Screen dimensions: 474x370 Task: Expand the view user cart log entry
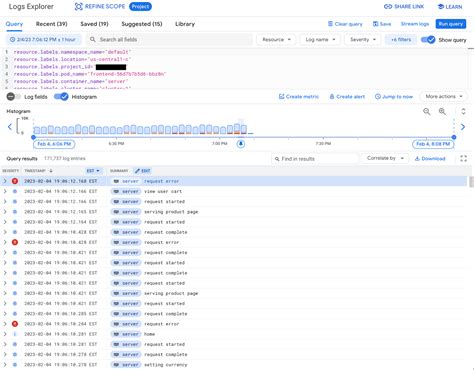5,192
